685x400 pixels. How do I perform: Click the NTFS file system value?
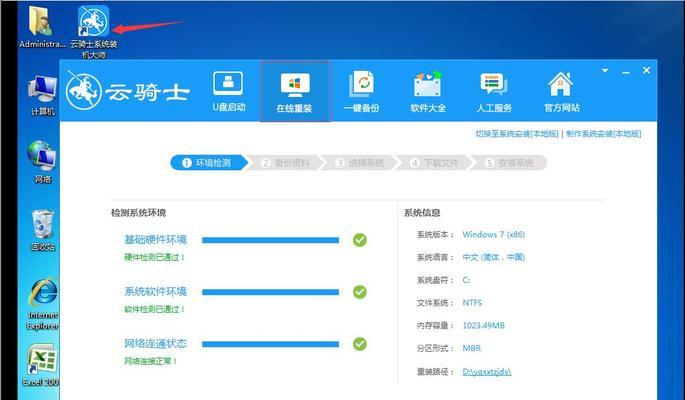coord(472,303)
